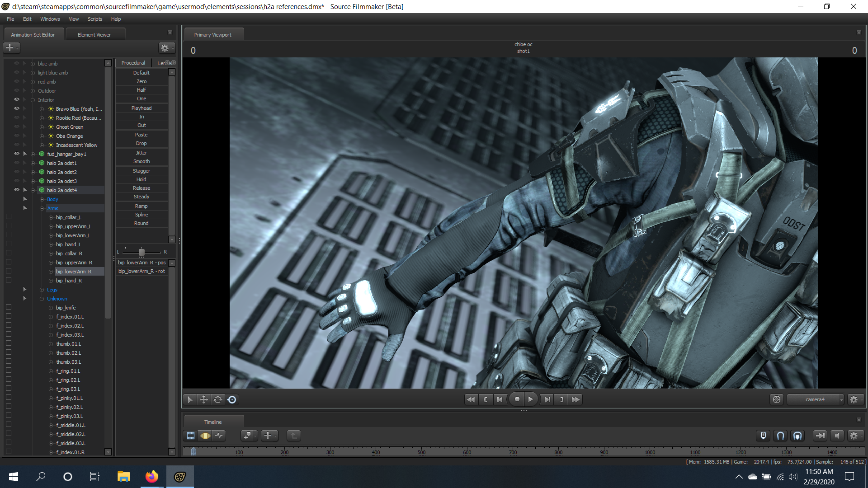The height and width of the screenshot is (488, 868).
Task: Click the bookmark add tool in timeline
Action: click(x=249, y=436)
